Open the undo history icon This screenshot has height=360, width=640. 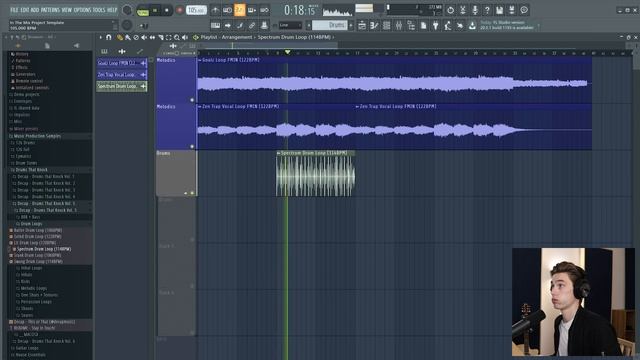point(450,10)
